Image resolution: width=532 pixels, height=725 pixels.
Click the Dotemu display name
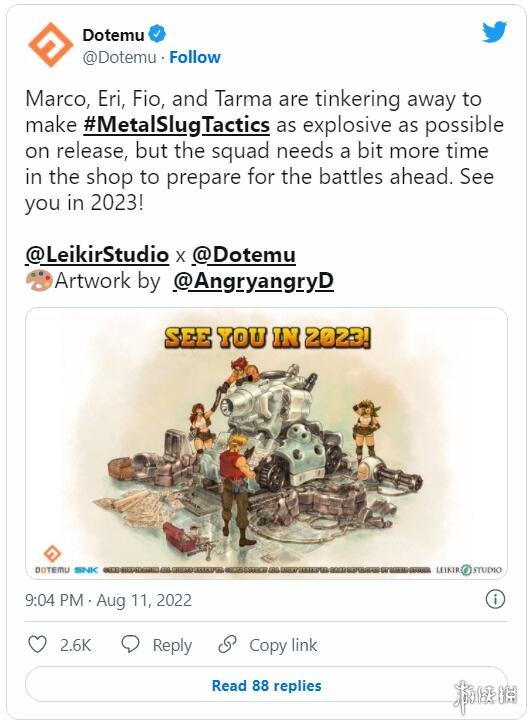[x=113, y=35]
